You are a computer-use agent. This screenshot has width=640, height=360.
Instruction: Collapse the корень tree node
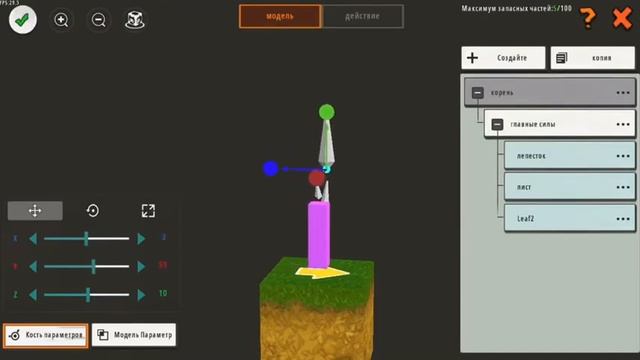pyautogui.click(x=478, y=93)
